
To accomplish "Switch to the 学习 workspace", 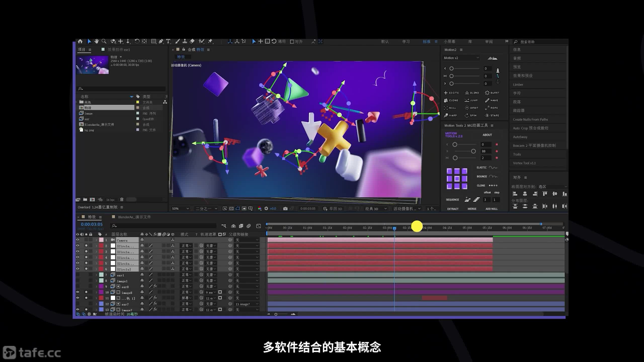I will click(x=406, y=41).
